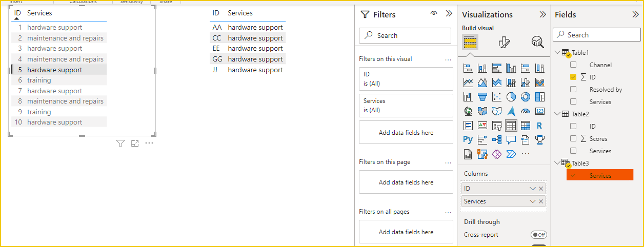Open the Services column dropdown arrow
This screenshot has width=644, height=247.
point(533,201)
